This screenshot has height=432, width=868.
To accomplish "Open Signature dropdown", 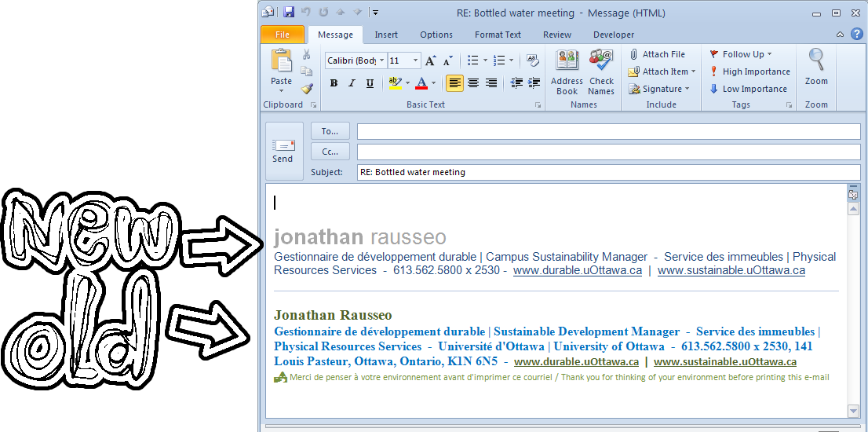I will click(x=658, y=89).
